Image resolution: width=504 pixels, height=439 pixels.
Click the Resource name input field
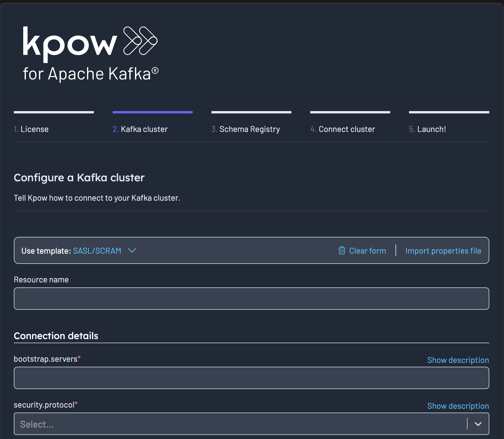click(x=251, y=298)
